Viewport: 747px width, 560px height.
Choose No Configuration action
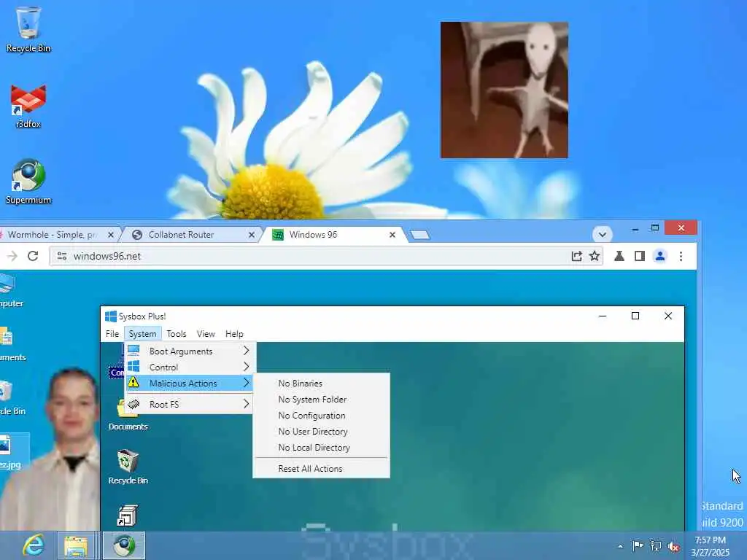322,416
